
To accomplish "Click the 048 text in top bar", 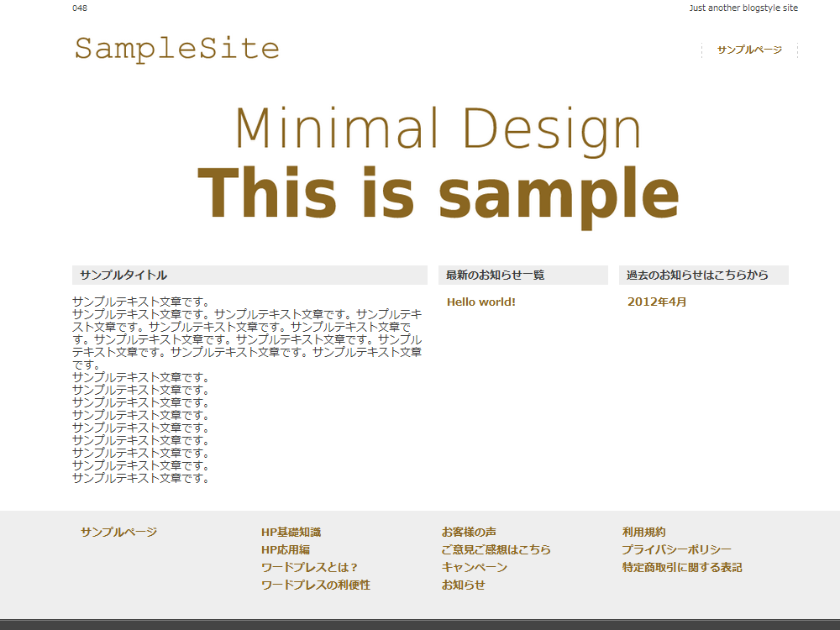I will click(x=80, y=8).
